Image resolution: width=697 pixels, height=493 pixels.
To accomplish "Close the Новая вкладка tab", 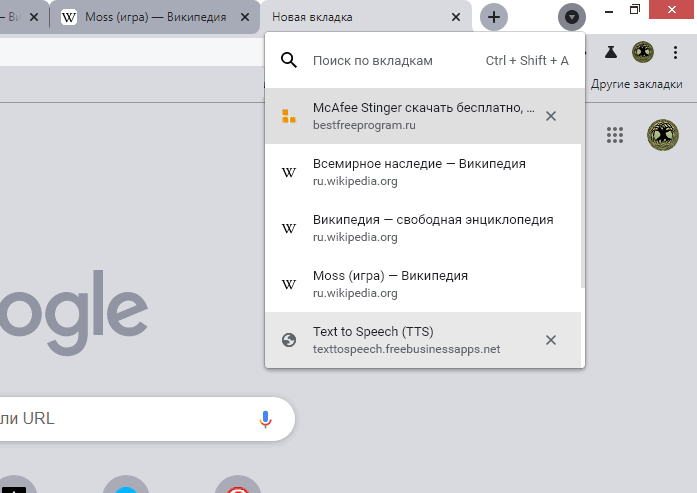I will (456, 17).
